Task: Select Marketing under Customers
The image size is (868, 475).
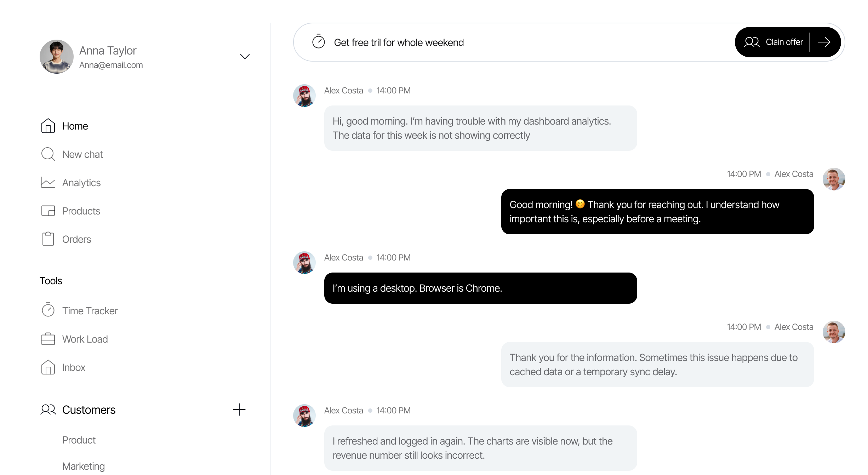Action: pos(84,466)
